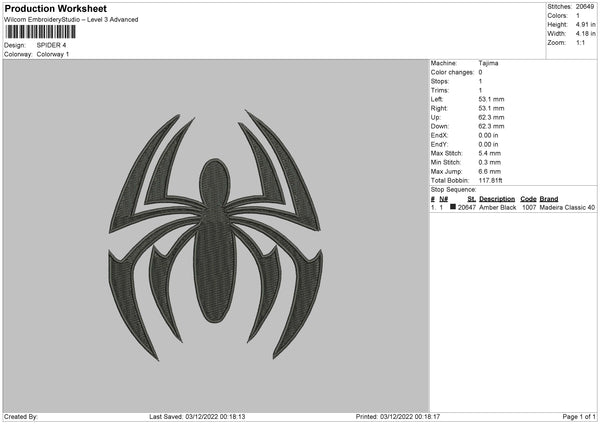The width and height of the screenshot is (600, 424).
Task: Click the Last Saved timestamp
Action: coord(197,416)
